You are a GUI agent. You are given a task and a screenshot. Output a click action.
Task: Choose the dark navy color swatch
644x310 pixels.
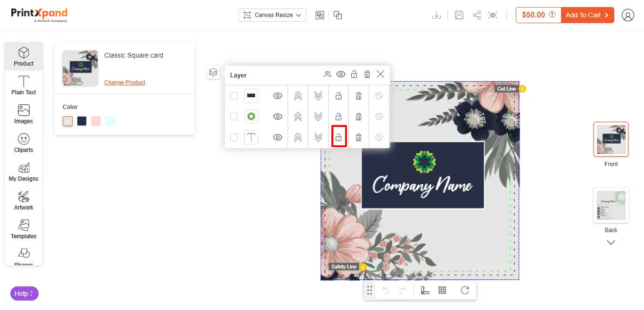coord(82,121)
